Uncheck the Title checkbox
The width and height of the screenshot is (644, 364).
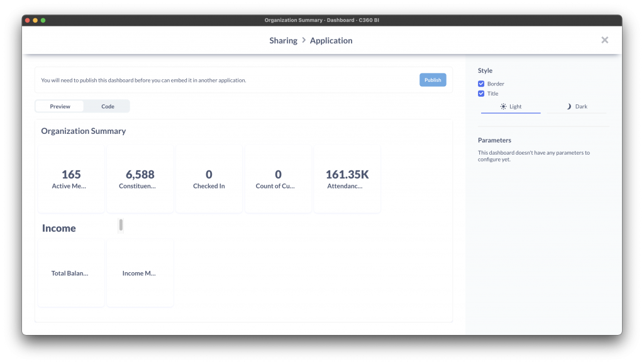pos(481,94)
